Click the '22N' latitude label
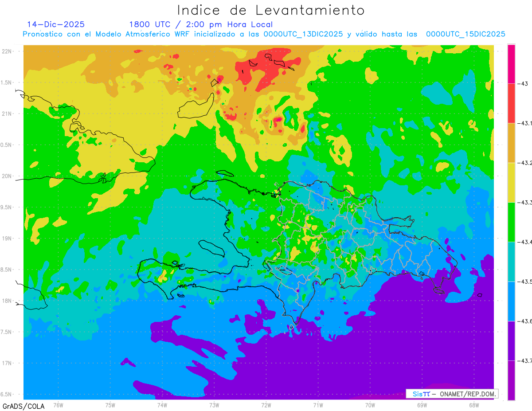Viewport: 532px width, 411px height. tap(7, 51)
